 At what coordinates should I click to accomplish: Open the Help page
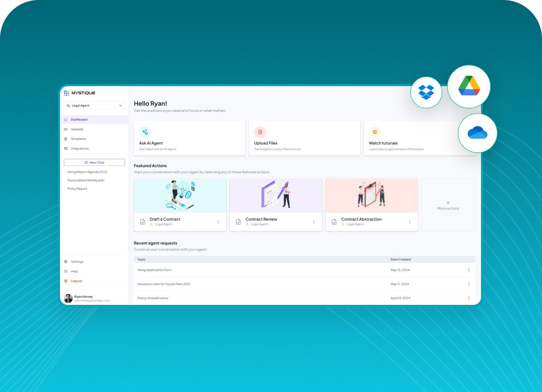[75, 271]
